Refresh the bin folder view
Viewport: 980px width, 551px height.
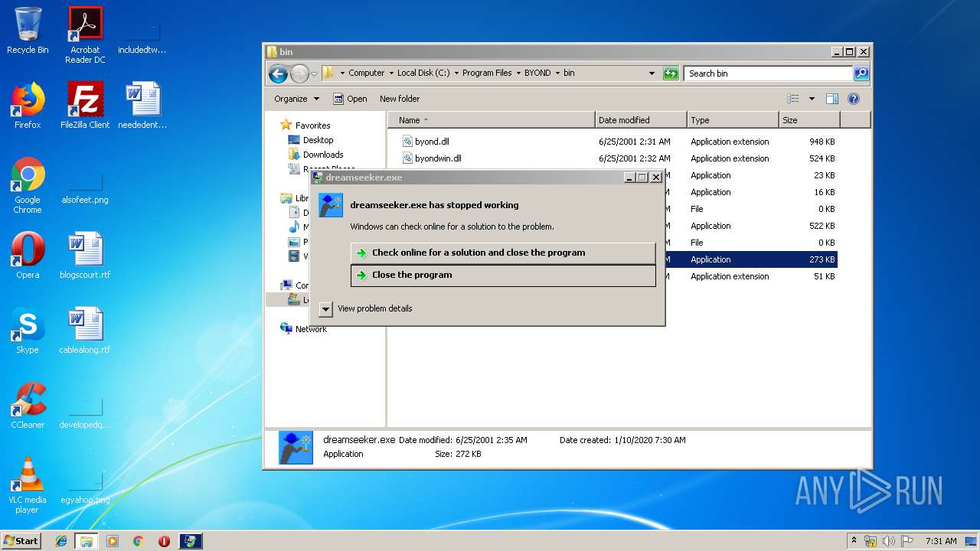point(671,73)
